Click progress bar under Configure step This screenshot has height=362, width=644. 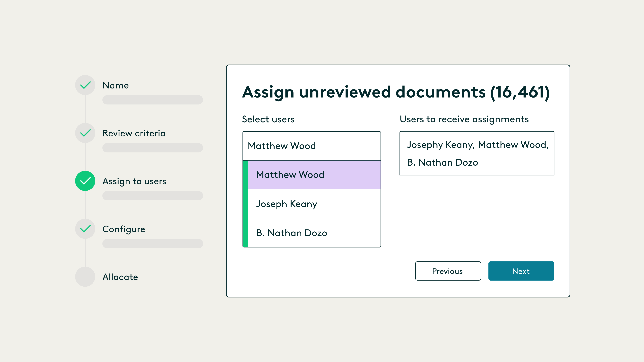tap(152, 244)
